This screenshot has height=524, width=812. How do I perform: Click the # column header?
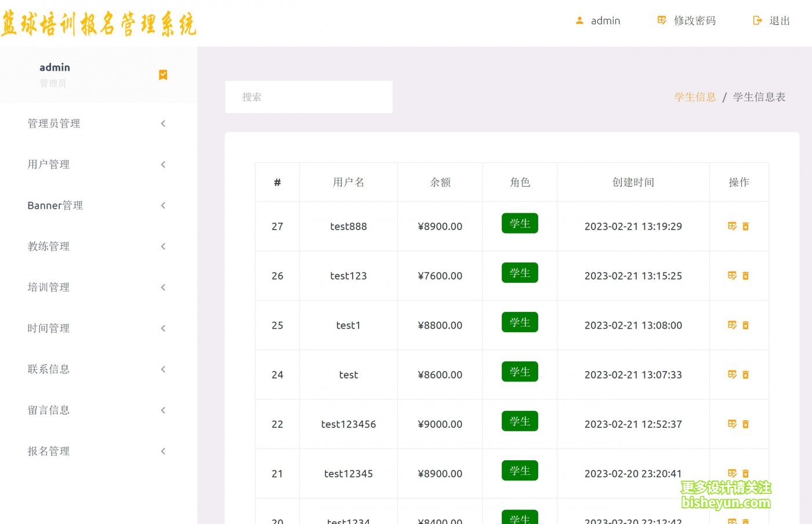277,182
